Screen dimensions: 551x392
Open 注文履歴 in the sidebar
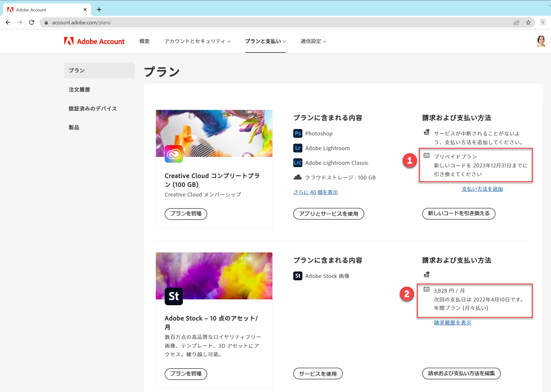pos(79,90)
